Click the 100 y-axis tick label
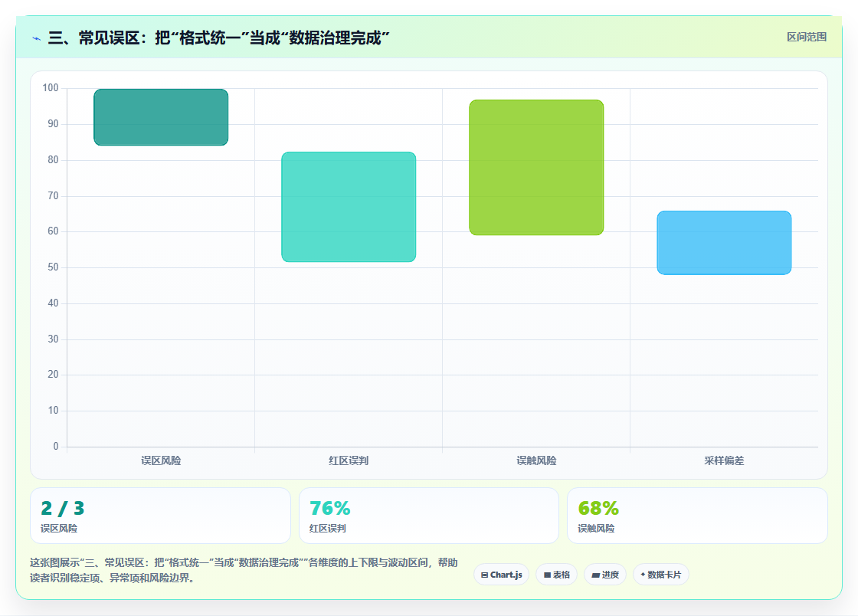The width and height of the screenshot is (858, 616). click(51, 88)
